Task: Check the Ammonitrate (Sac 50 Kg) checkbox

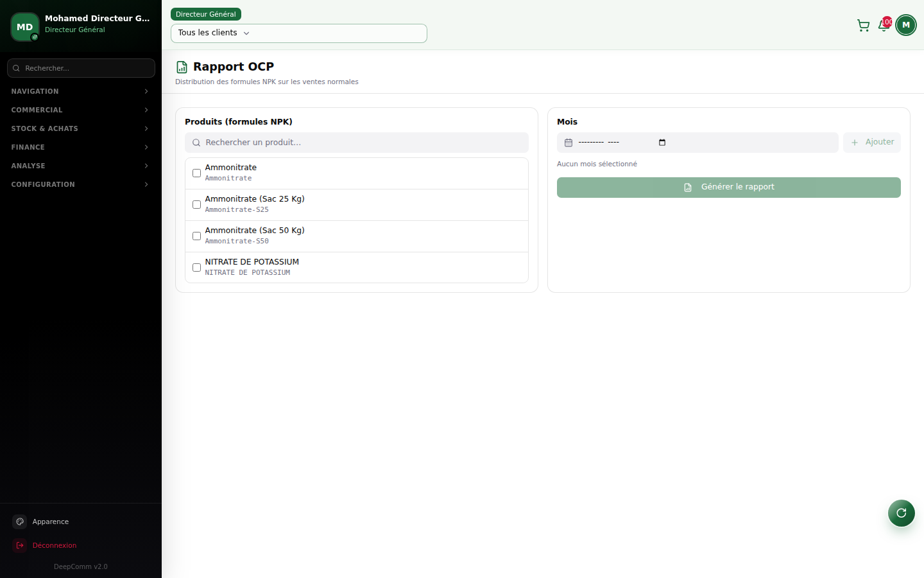Action: click(196, 236)
